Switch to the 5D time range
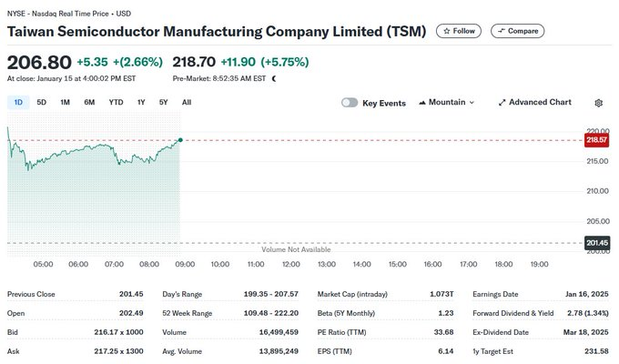The width and height of the screenshot is (619, 364). pos(42,103)
